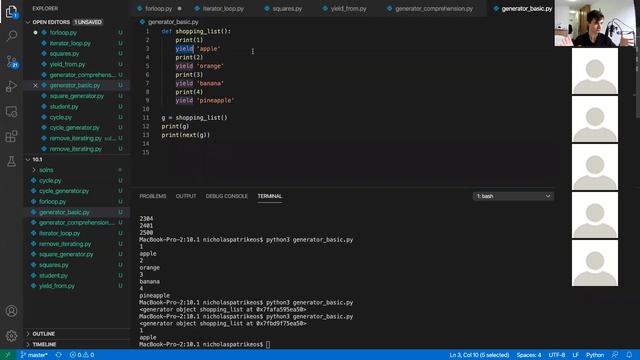640x360 pixels.
Task: Open the Output panel tab
Action: coord(186,196)
